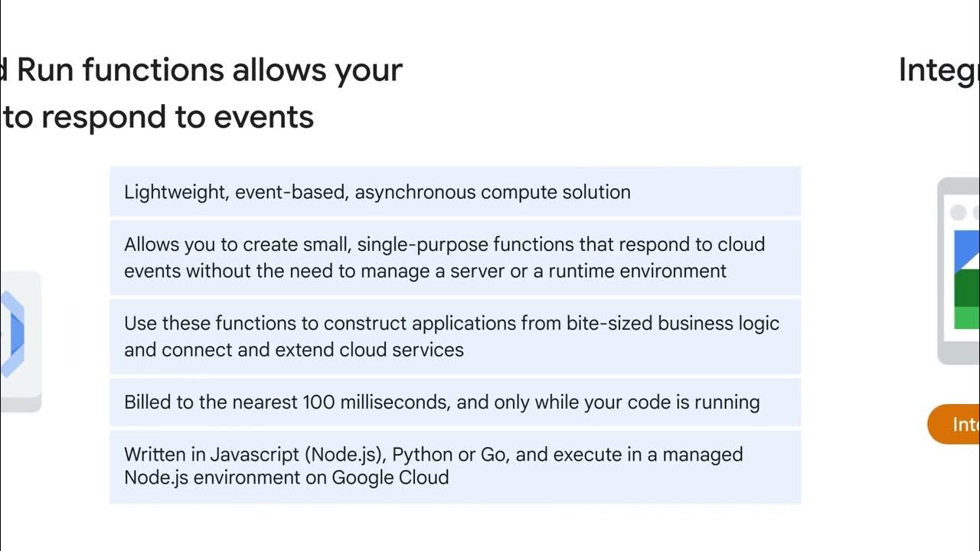
Task: Click the words 'Node.js environment on Google Cloud'
Action: [x=286, y=478]
